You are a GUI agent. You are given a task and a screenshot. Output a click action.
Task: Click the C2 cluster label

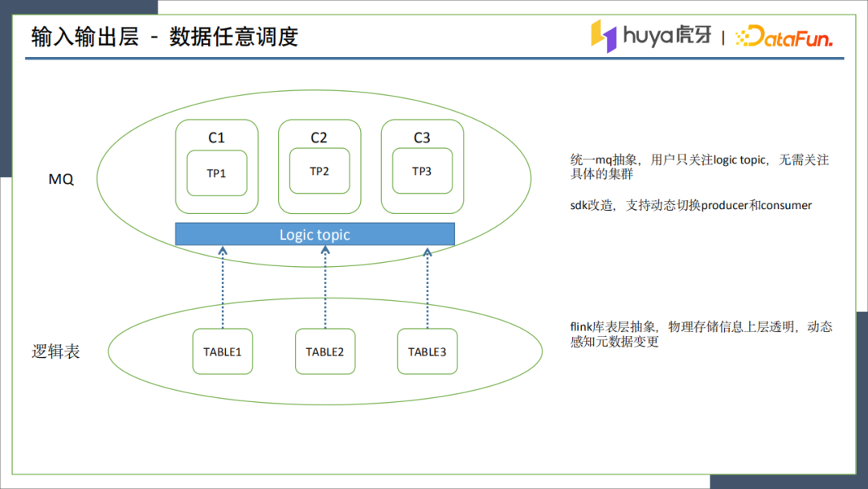pos(319,138)
